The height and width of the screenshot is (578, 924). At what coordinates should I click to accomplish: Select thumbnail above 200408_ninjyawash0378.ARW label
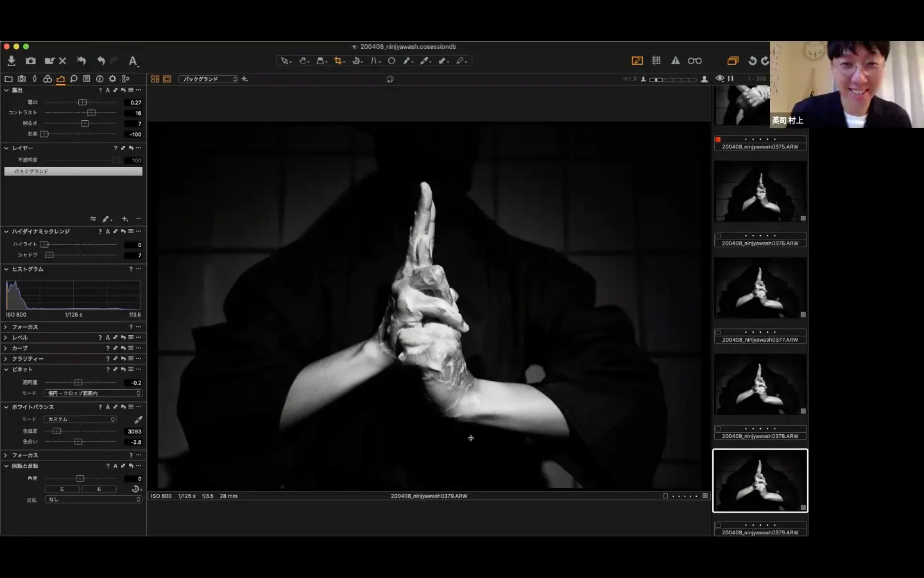[x=760, y=384]
